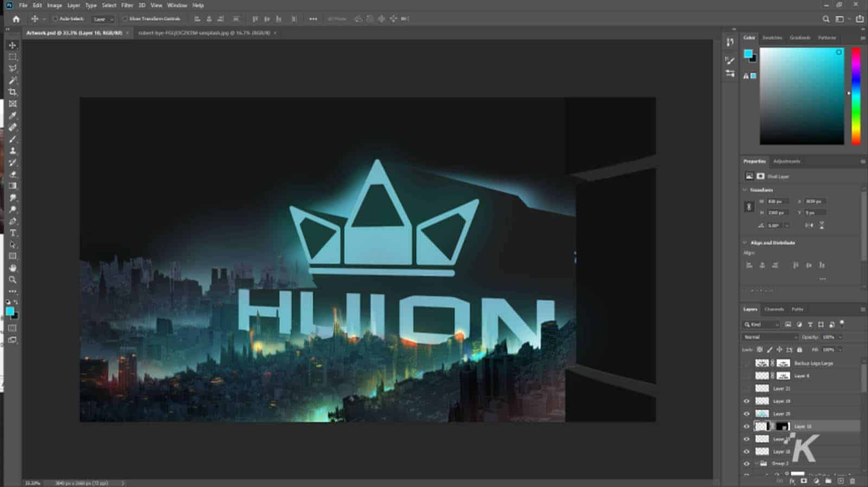
Task: Switch to the Swatches tab
Action: pos(772,37)
